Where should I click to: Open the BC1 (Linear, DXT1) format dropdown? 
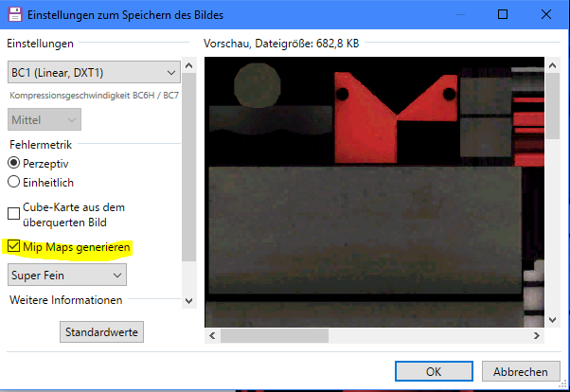93,72
